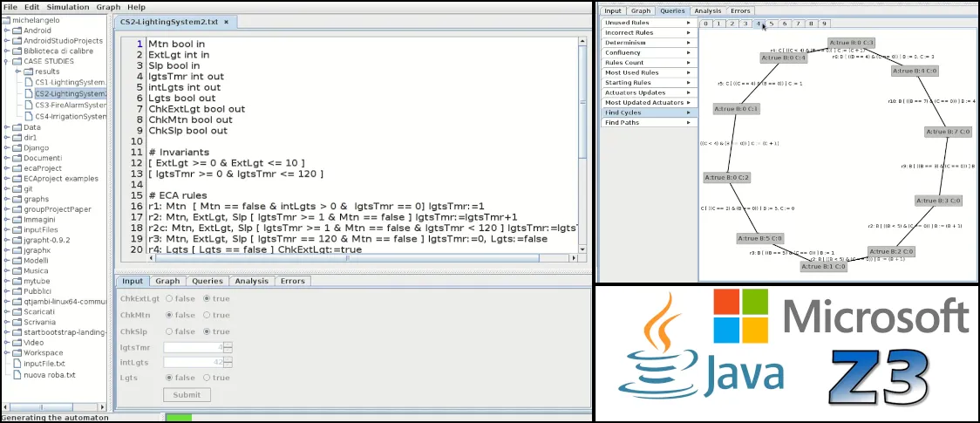Set Lgts radio to true
The width and height of the screenshot is (980, 423).
coord(207,378)
